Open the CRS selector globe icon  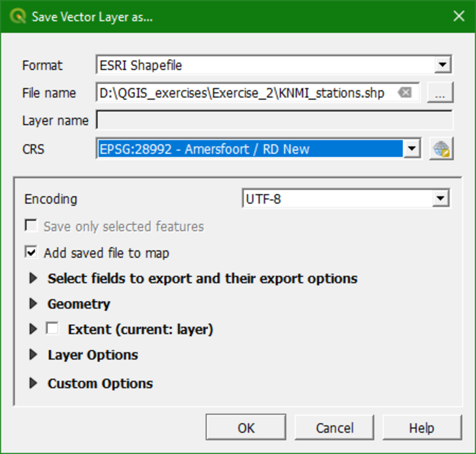pos(442,149)
